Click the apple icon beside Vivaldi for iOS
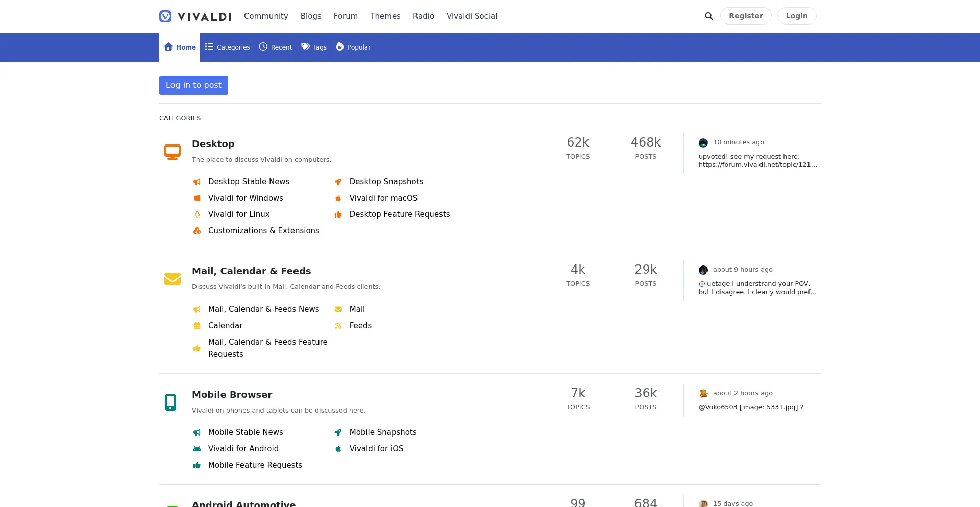Viewport: 980px width, 507px height. pyautogui.click(x=338, y=449)
